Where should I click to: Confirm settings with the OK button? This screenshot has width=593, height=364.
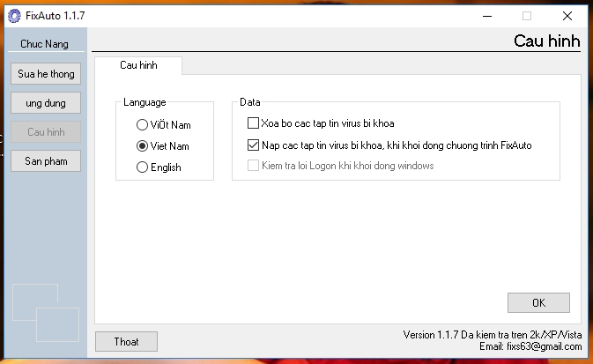(538, 302)
